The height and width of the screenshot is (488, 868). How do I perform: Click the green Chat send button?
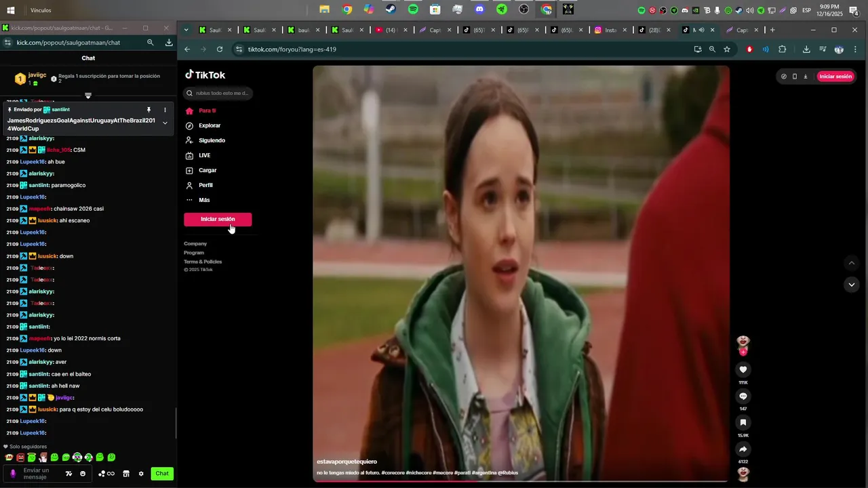[x=162, y=474]
